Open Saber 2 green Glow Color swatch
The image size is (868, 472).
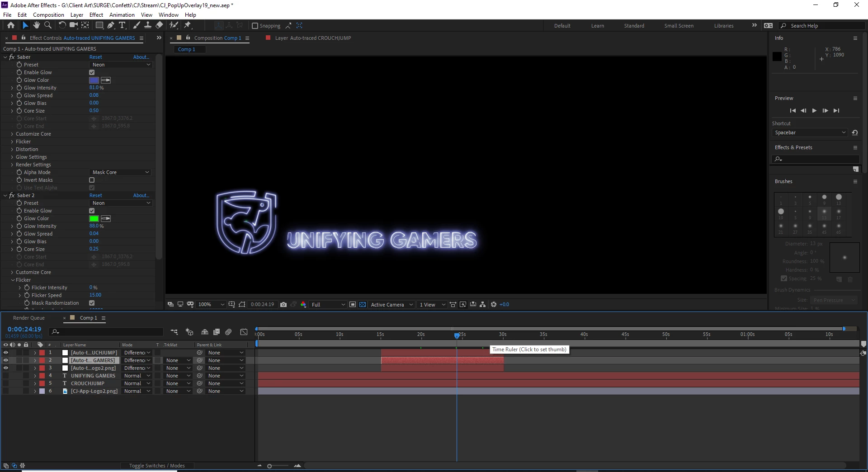[94, 218]
